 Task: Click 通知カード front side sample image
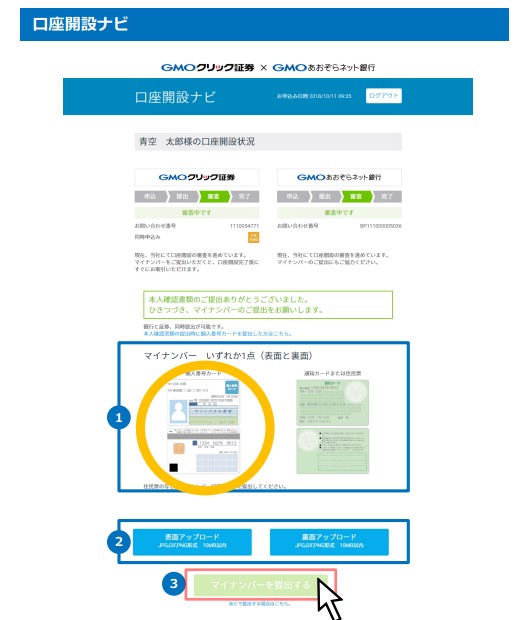[x=332, y=403]
